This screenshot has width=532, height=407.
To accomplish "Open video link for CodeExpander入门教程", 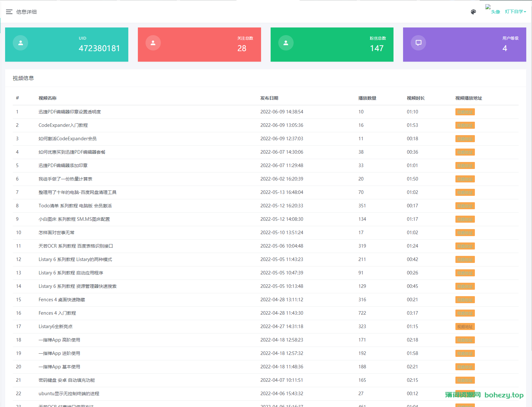I will 465,125.
